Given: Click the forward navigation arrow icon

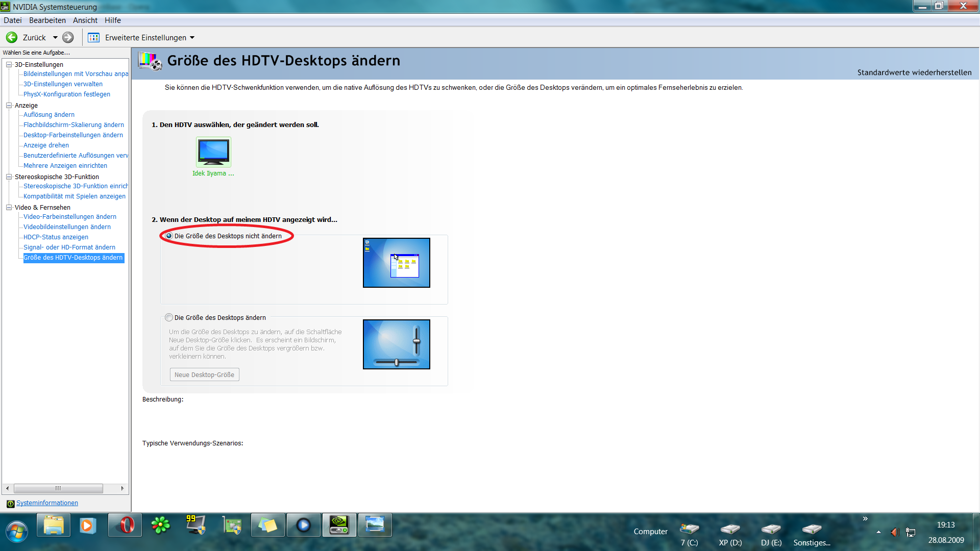Looking at the screenshot, I should click(68, 37).
